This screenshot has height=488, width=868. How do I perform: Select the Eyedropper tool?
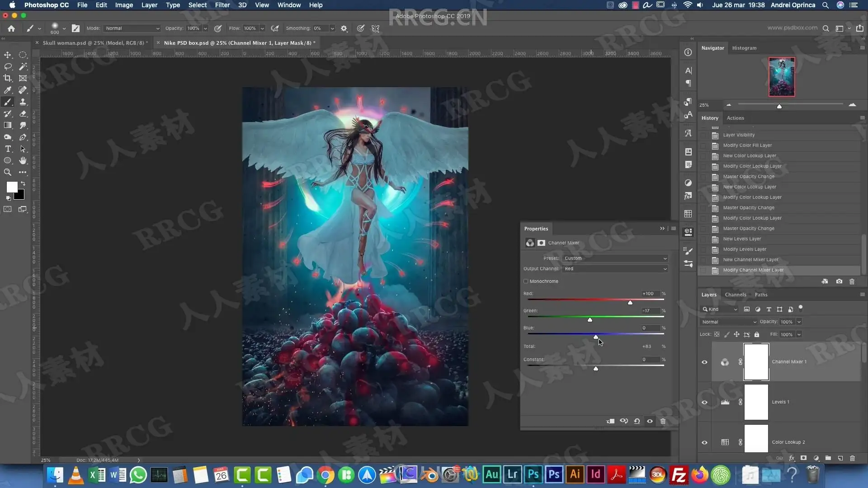coord(8,90)
